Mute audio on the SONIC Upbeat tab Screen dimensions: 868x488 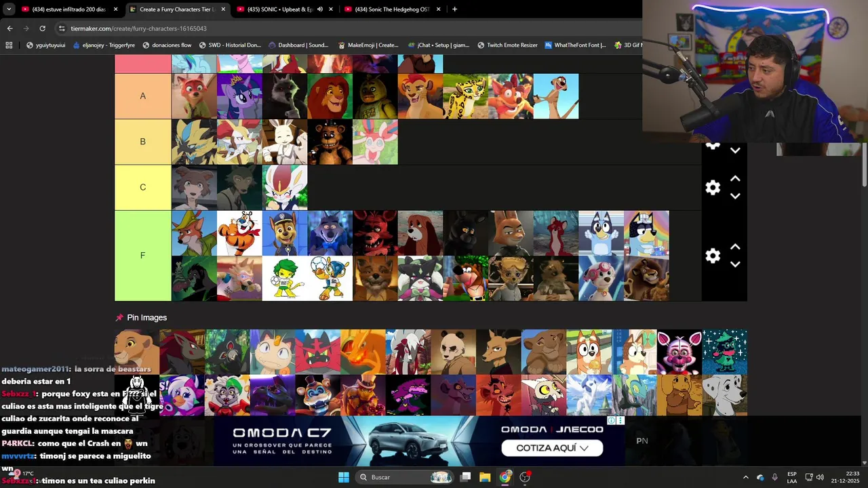tap(320, 9)
